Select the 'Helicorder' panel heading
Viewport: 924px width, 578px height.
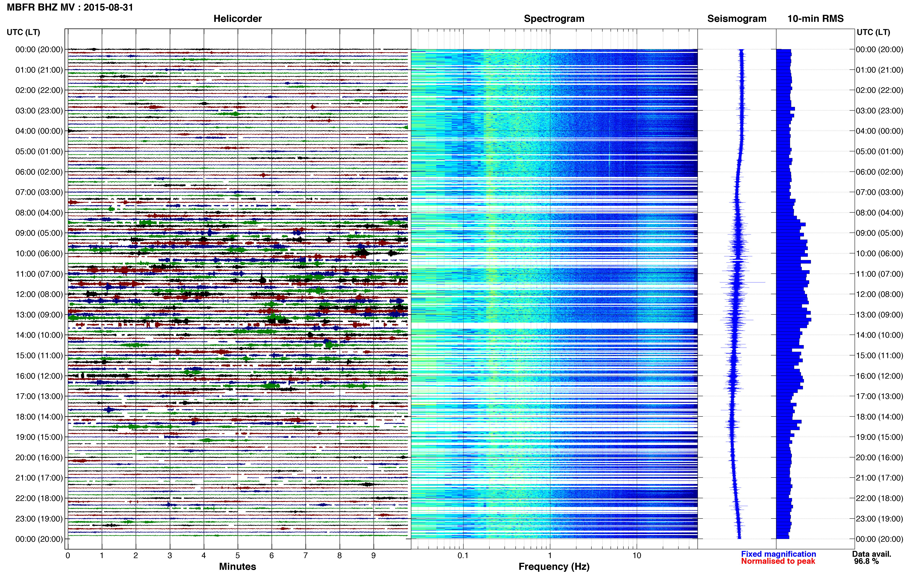pyautogui.click(x=238, y=19)
